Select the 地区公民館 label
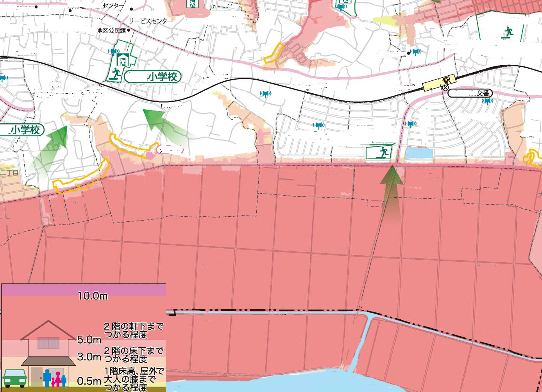The height and width of the screenshot is (392, 542). click(x=112, y=30)
